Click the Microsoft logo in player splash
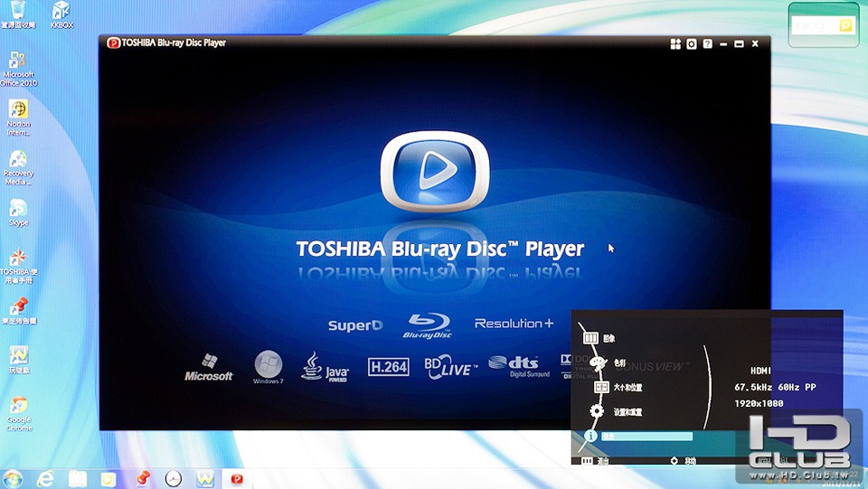Image resolution: width=868 pixels, height=489 pixels. (209, 368)
